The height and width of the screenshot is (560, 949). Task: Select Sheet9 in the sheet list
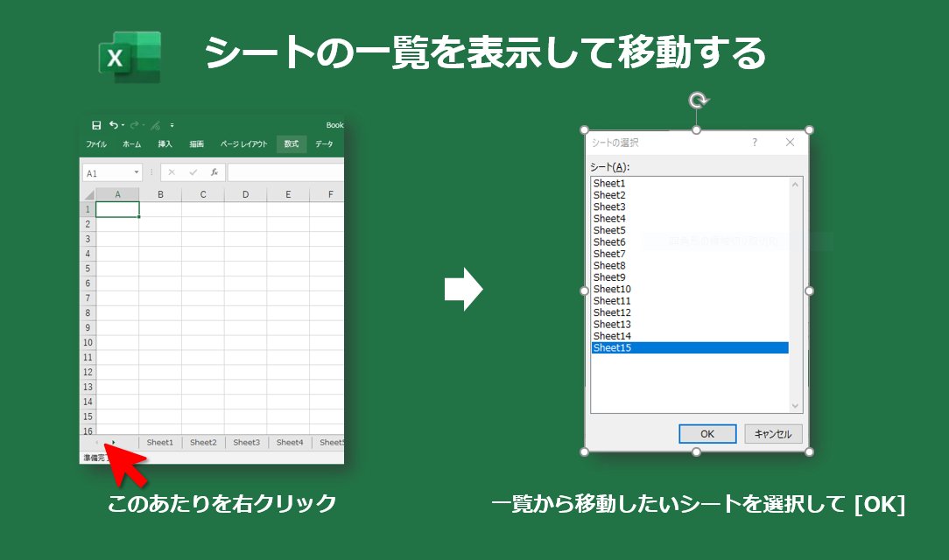tap(690, 277)
